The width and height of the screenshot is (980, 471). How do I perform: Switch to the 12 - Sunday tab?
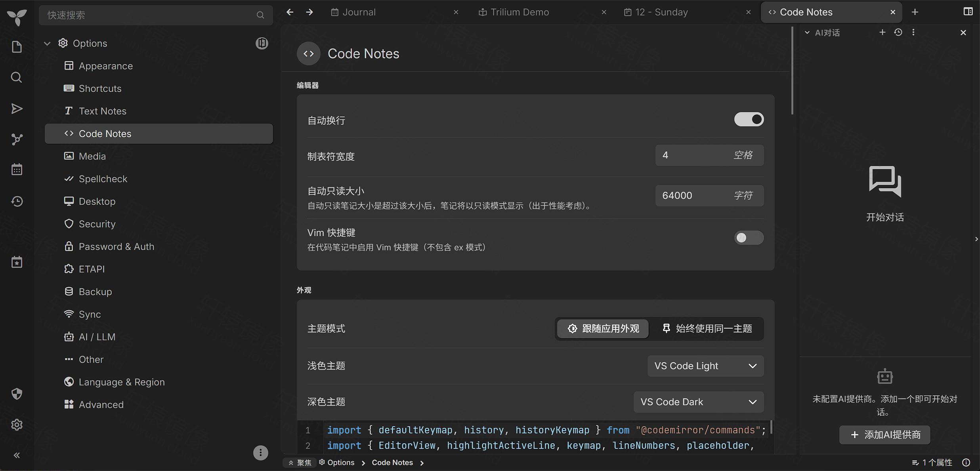688,12
